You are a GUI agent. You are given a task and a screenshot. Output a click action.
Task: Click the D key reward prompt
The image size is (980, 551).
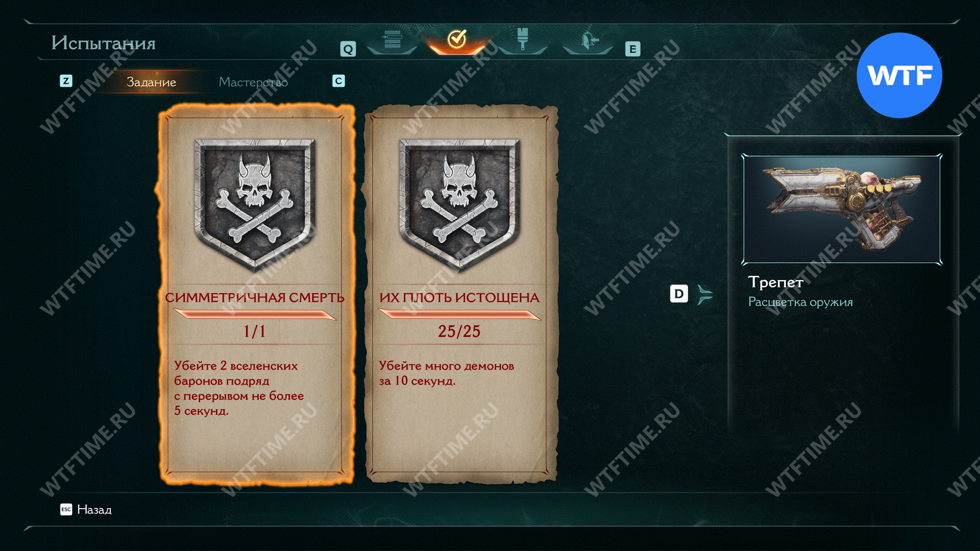(679, 294)
